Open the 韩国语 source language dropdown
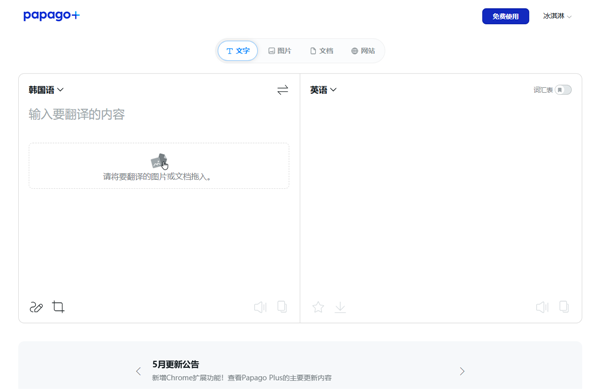 (x=46, y=90)
